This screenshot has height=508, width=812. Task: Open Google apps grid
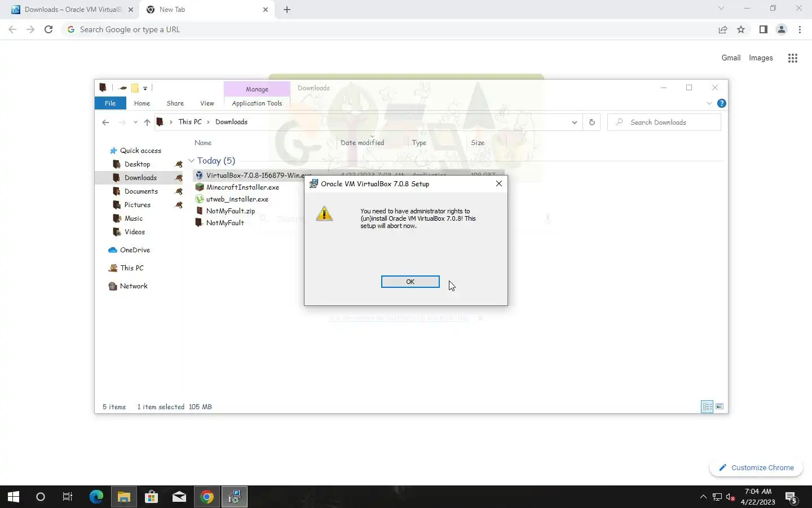tap(792, 58)
